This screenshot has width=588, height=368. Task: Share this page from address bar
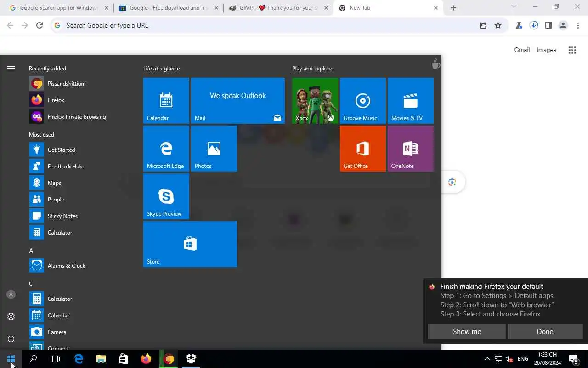[483, 25]
